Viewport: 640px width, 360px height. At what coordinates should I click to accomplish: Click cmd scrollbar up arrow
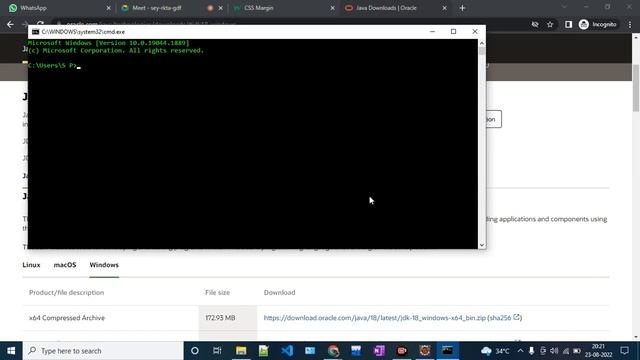tap(482, 43)
